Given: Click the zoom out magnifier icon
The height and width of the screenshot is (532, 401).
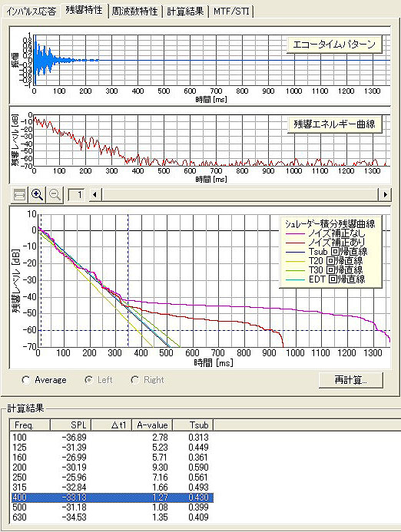Looking at the screenshot, I should click(55, 195).
